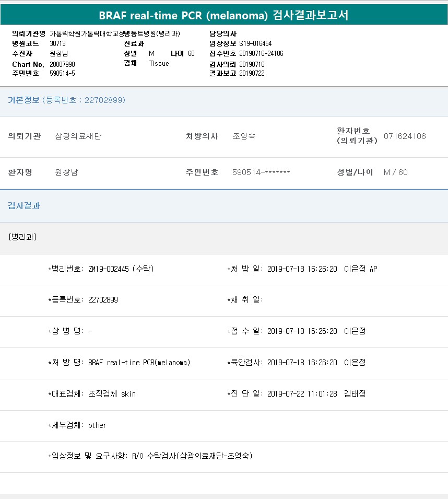Viewport: 448px width, 499px height.
Task: Click the 등록번호 text in the 기본정보 header
Action: [84, 100]
